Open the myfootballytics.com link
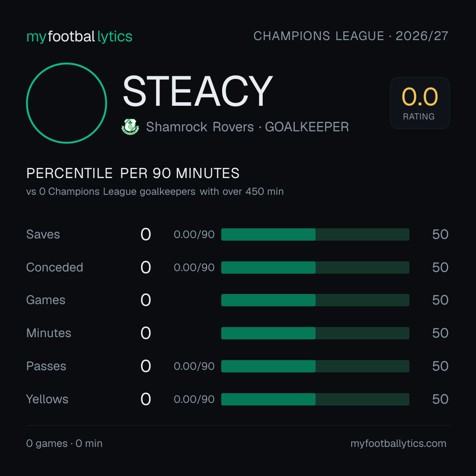476x476 pixels. coord(398,443)
